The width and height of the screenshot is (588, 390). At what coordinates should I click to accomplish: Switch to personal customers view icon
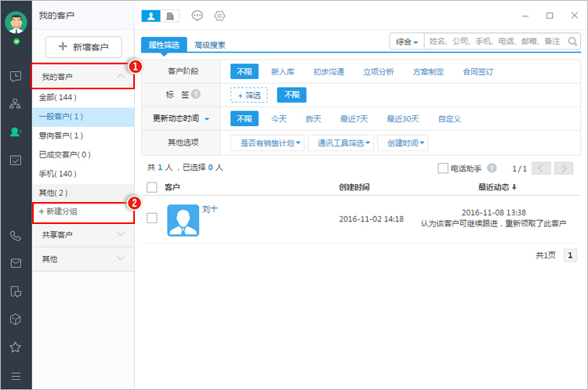pyautogui.click(x=151, y=16)
